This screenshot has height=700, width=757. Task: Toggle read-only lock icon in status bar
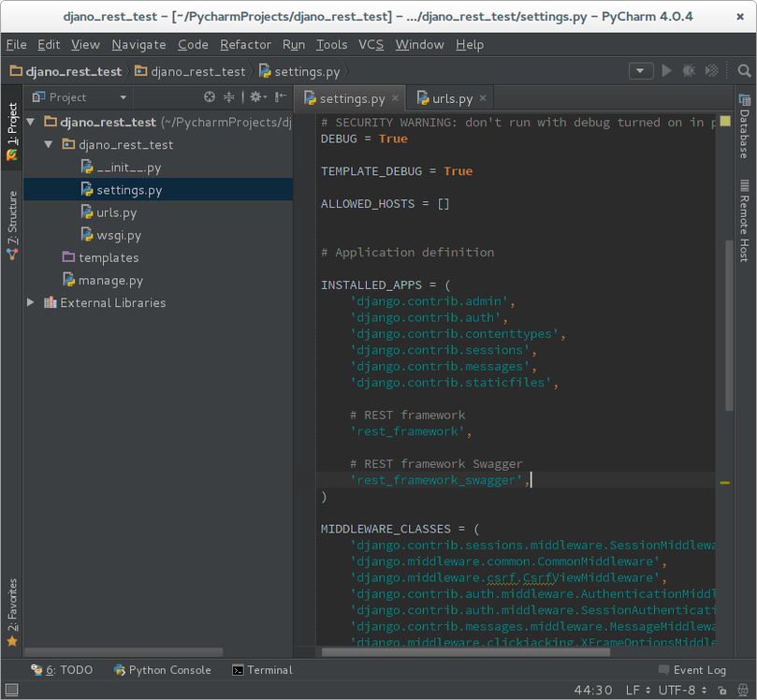(721, 691)
